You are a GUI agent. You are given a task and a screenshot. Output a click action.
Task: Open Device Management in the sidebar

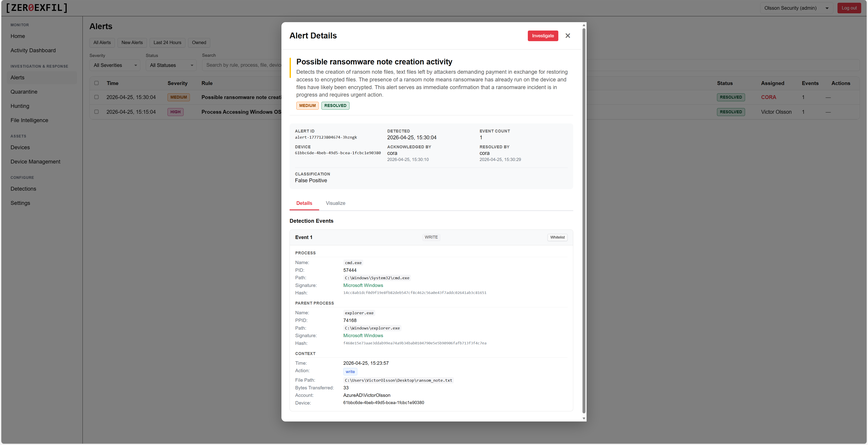[x=35, y=161]
